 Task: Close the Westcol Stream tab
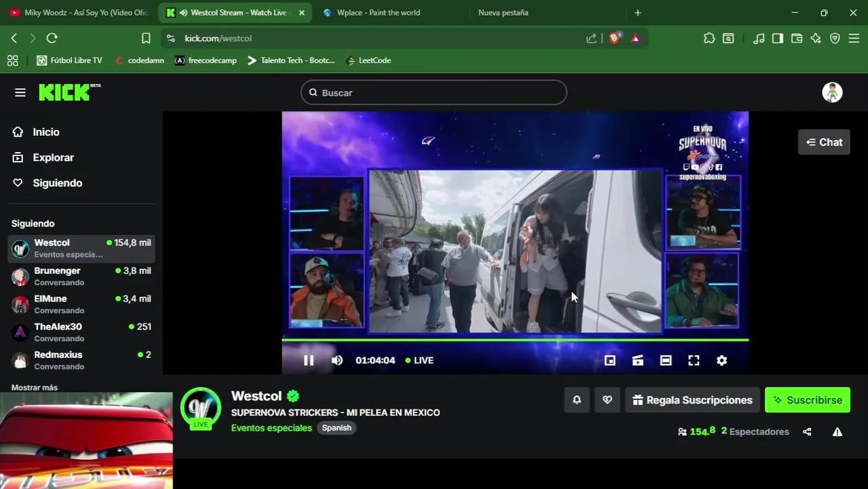tap(302, 13)
